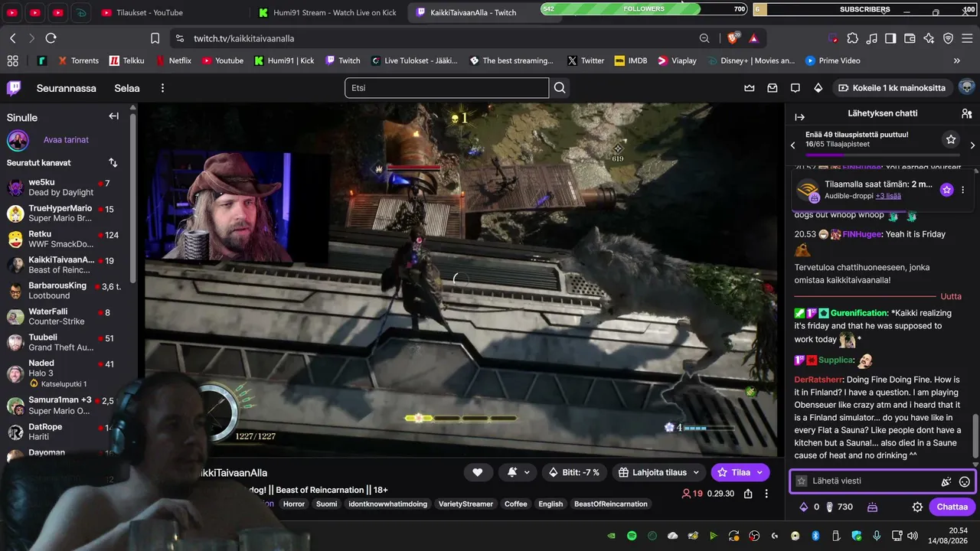Open channel points balance 730
This screenshot has height=551, width=980.
838,507
